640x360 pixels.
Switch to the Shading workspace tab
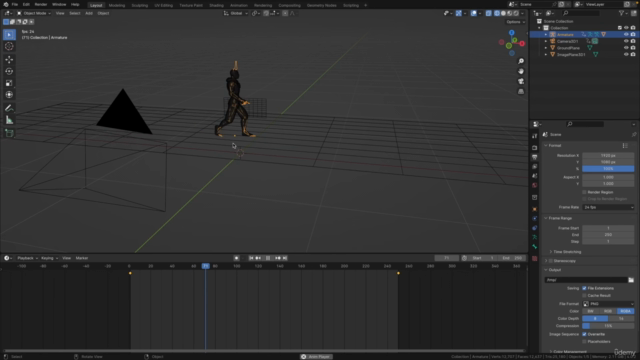(216, 5)
